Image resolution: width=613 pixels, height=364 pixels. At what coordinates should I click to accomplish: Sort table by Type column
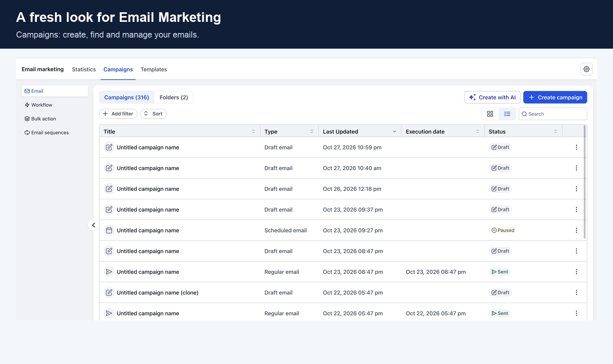[x=312, y=131]
